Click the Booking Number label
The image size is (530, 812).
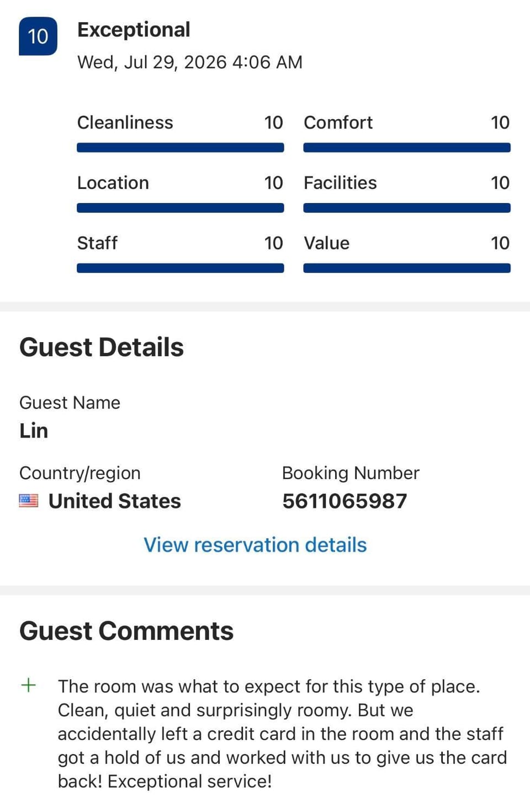pyautogui.click(x=351, y=473)
